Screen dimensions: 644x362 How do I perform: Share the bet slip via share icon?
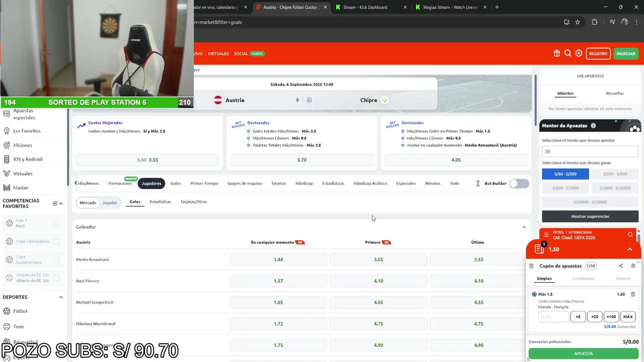621,266
